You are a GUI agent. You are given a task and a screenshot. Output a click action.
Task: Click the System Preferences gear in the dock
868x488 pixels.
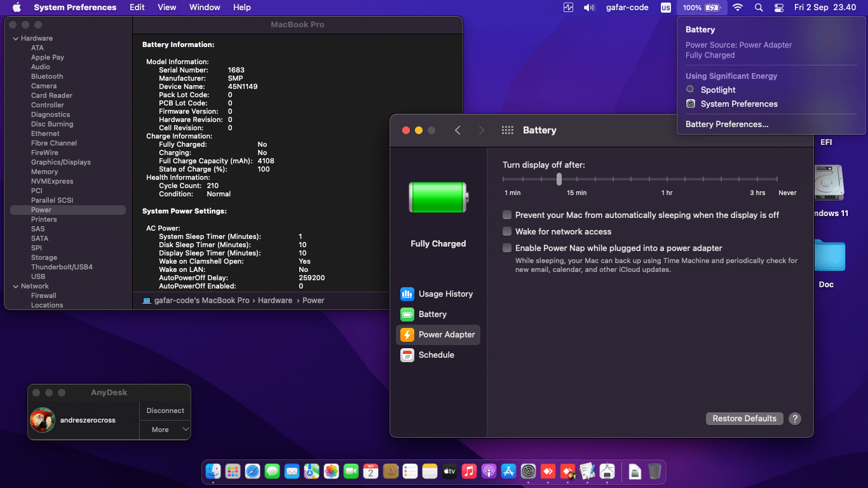pyautogui.click(x=528, y=471)
